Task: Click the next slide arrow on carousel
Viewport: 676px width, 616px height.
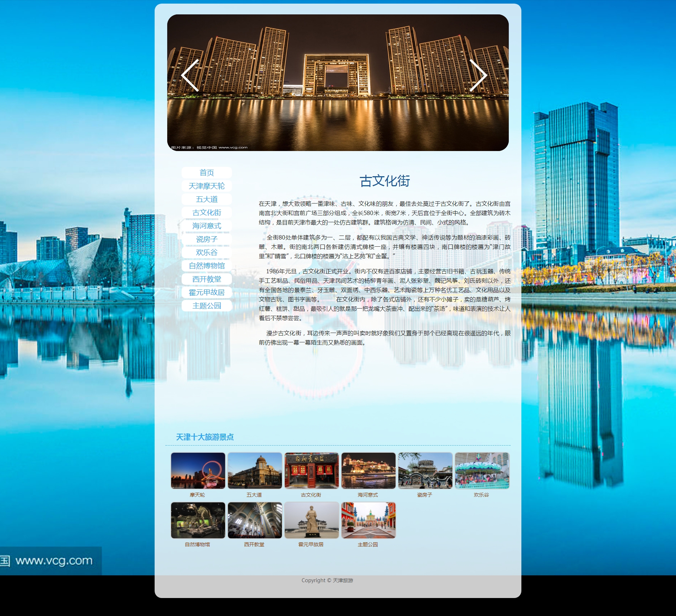Action: 478,76
